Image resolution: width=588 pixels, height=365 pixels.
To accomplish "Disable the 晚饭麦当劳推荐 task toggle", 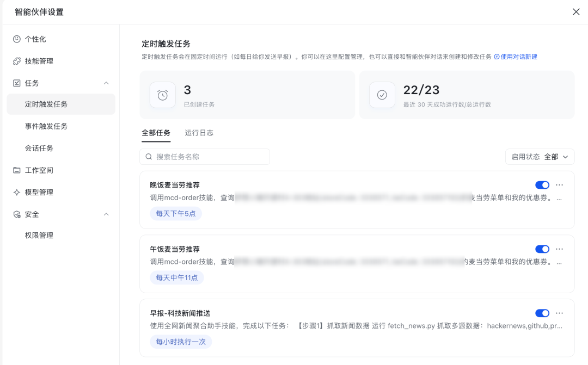I will click(x=542, y=184).
